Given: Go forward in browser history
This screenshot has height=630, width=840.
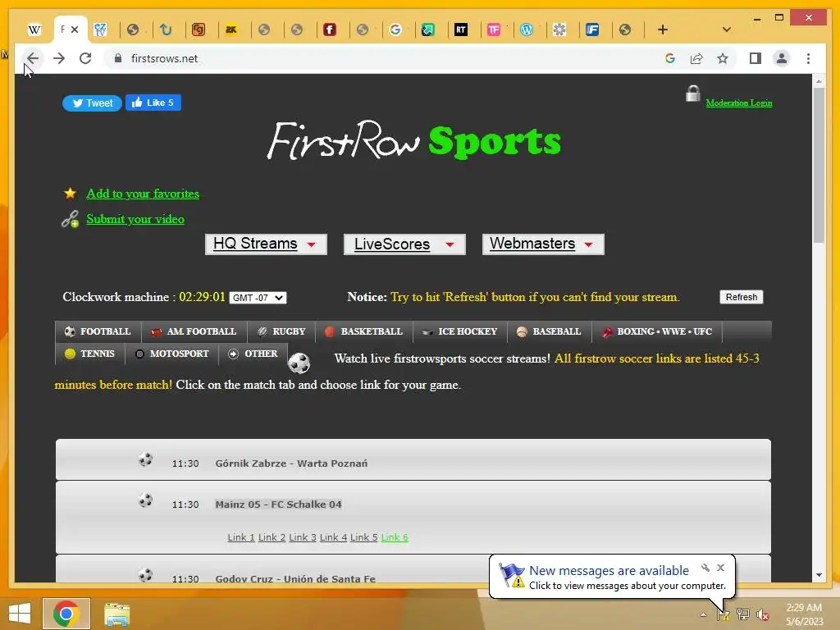Looking at the screenshot, I should point(59,58).
